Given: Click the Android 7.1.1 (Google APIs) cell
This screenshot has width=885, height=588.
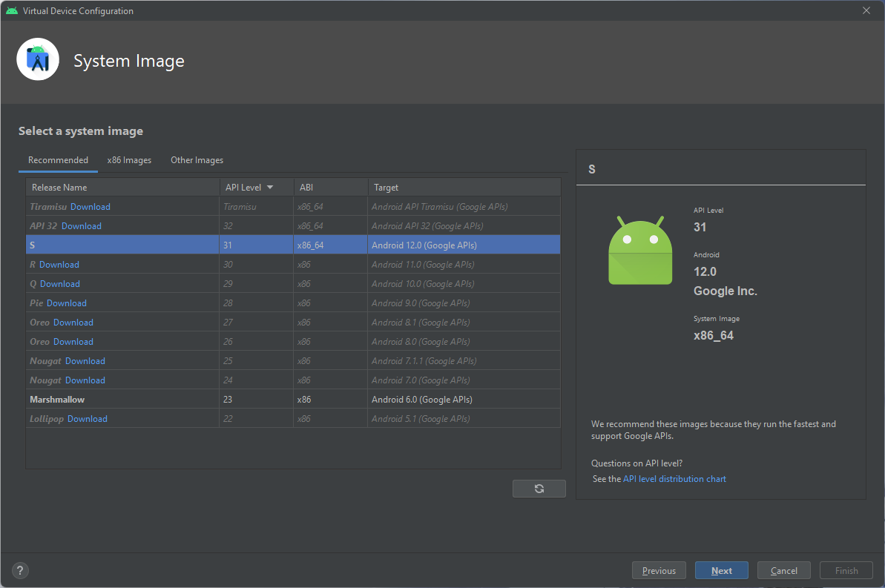Looking at the screenshot, I should [464, 360].
